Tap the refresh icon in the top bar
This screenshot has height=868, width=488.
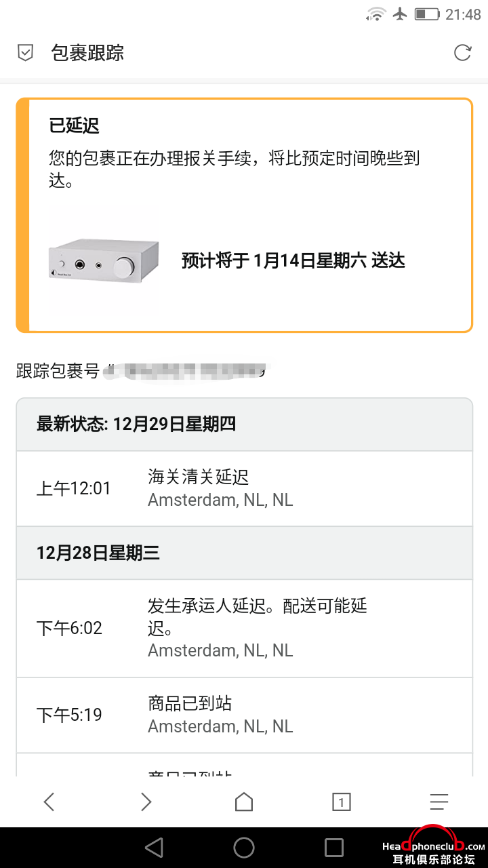[462, 53]
